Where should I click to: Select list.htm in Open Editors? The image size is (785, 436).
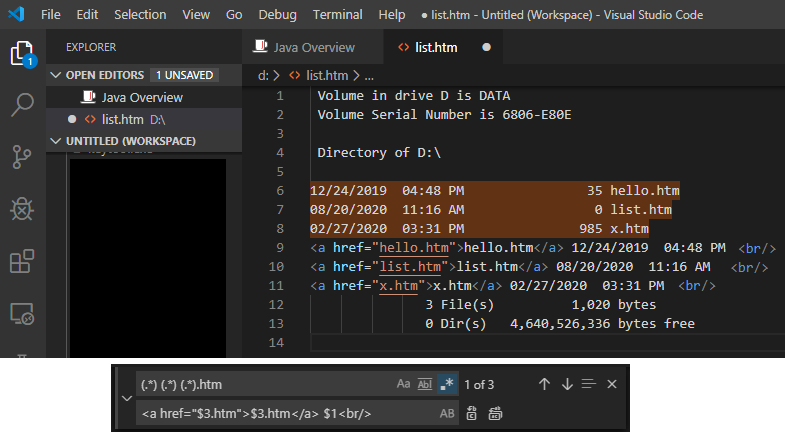pyautogui.click(x=122, y=119)
